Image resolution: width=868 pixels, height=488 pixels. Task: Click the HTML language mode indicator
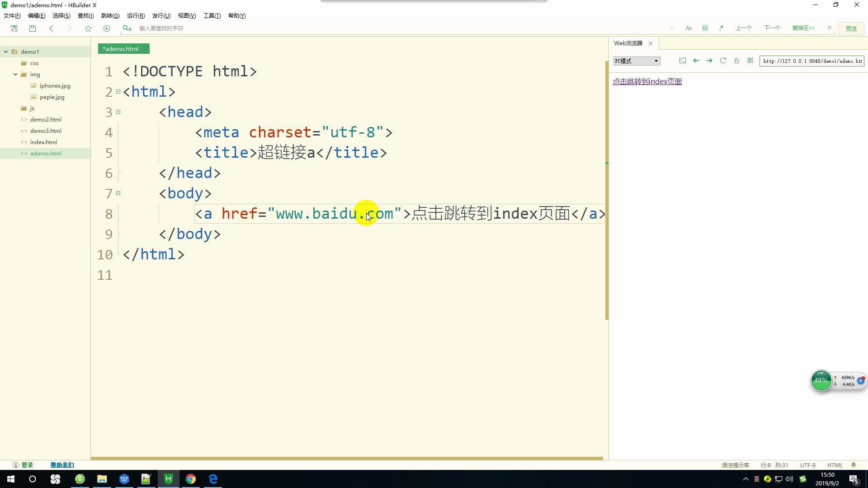pyautogui.click(x=835, y=465)
